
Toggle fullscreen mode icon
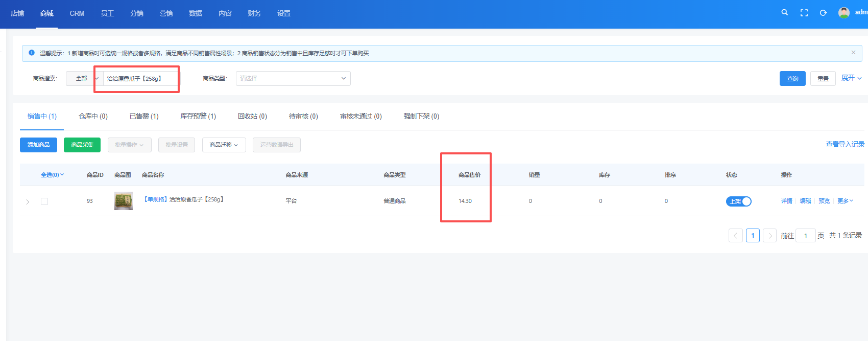tap(804, 13)
